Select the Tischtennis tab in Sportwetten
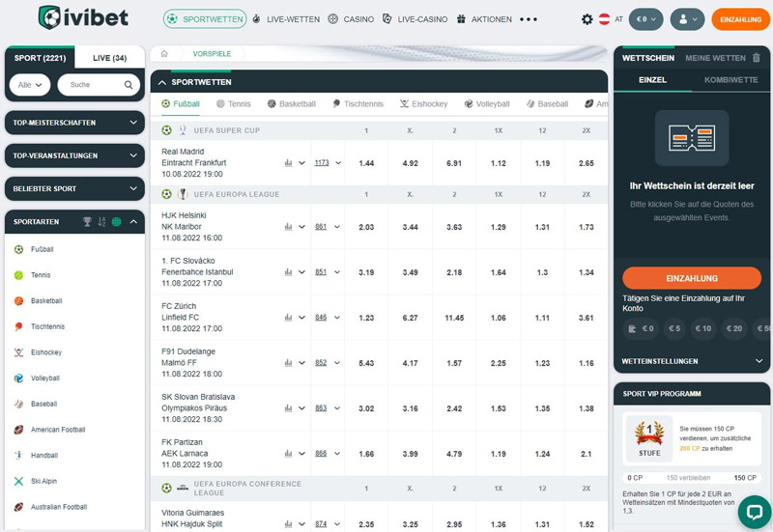Screen dimensions: 773x532 (358, 104)
